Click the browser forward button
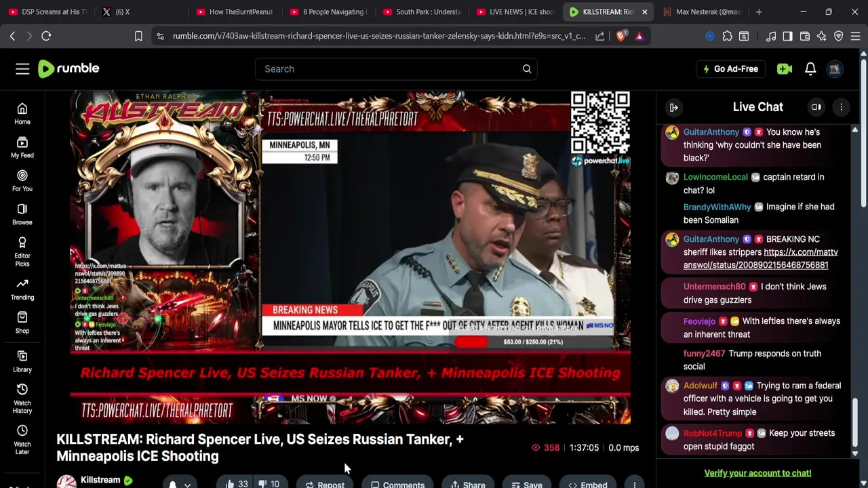Viewport: 868px width, 488px height. (28, 36)
